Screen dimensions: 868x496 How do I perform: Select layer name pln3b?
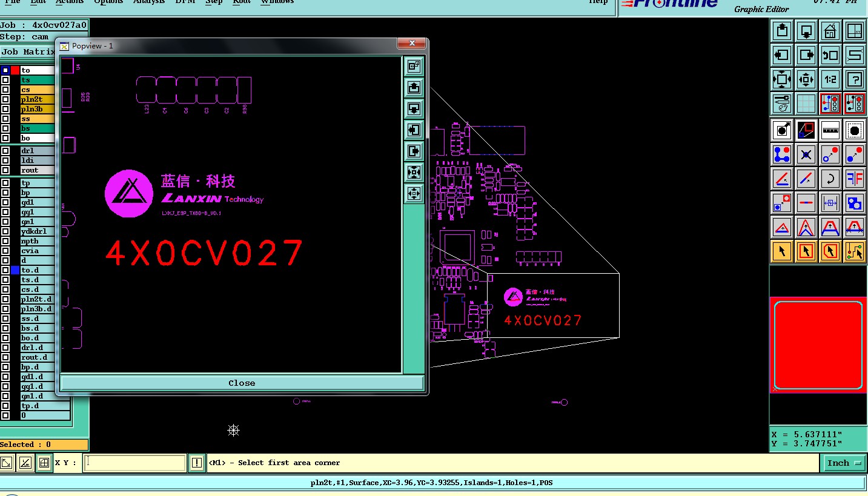[x=38, y=109]
